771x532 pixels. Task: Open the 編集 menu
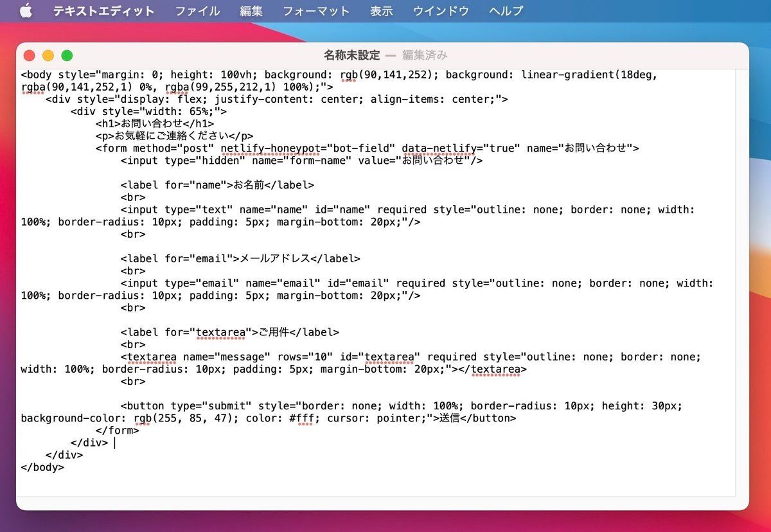[x=251, y=11]
